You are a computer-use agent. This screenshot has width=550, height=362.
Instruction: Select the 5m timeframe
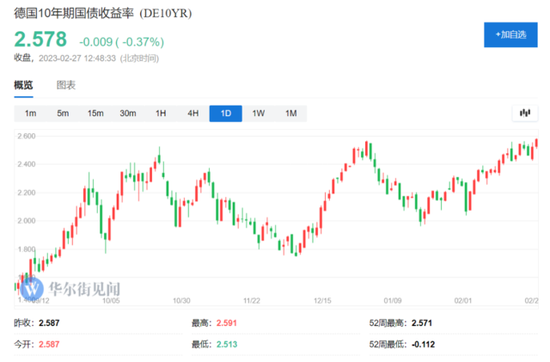point(63,113)
